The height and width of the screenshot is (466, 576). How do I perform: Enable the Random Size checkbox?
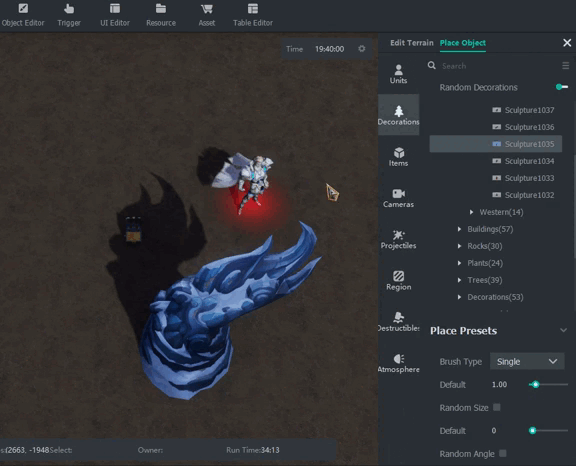[496, 407]
